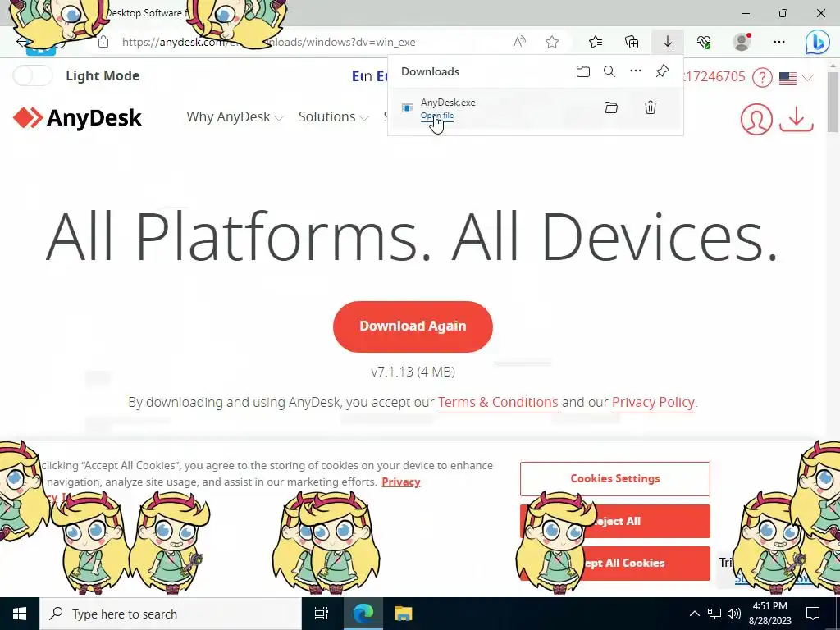Open the Terms & Conditions link

[x=498, y=402]
